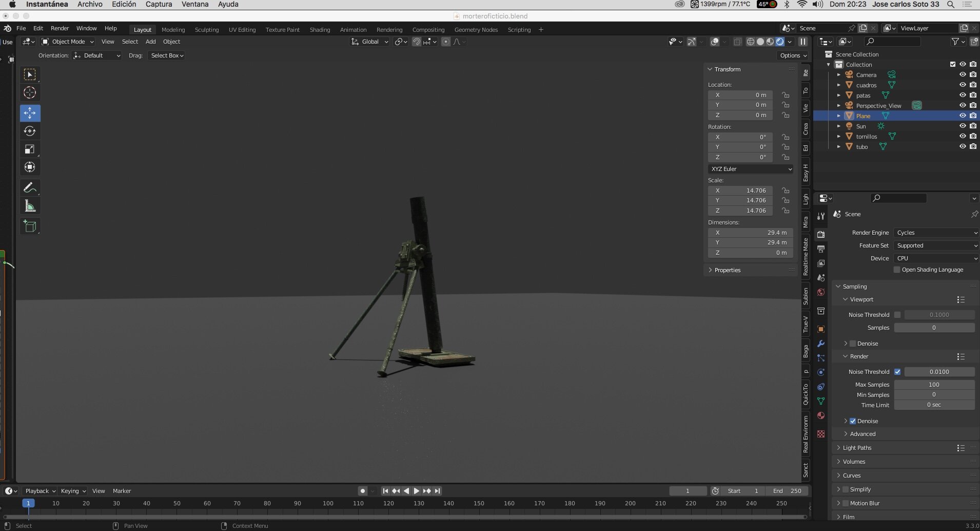Play the animation forward
The width and height of the screenshot is (980, 531).
417,491
